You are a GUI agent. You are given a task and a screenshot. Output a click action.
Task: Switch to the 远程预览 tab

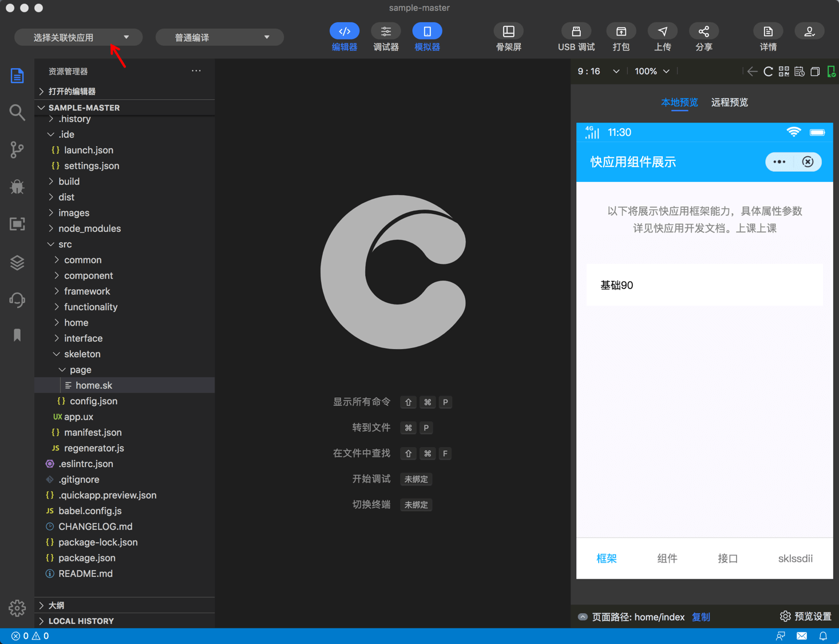729,102
